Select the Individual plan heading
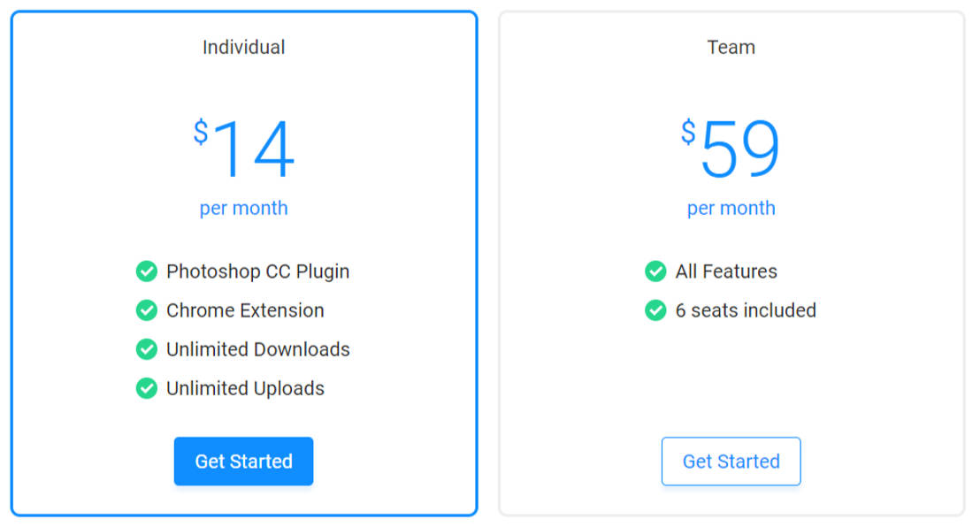 tap(244, 48)
